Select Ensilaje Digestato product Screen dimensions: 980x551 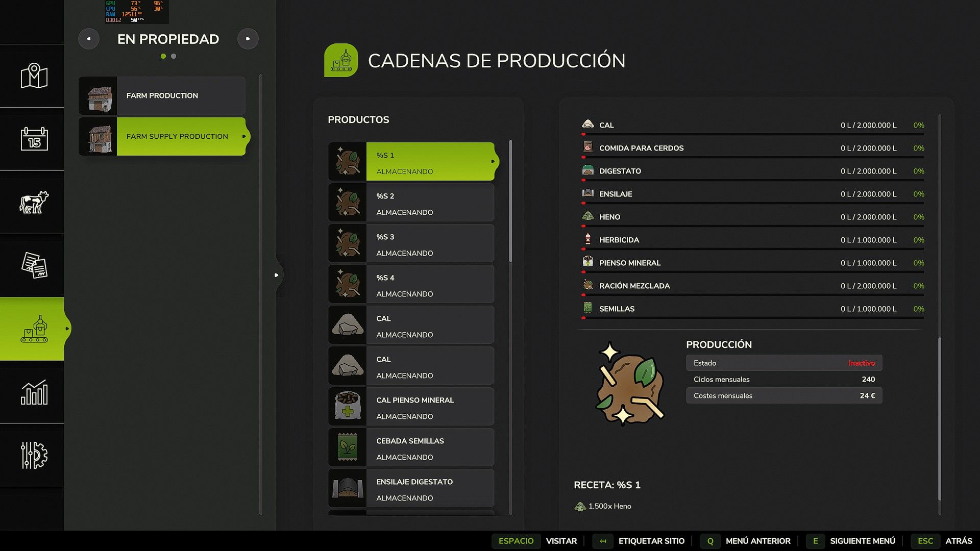pyautogui.click(x=411, y=489)
